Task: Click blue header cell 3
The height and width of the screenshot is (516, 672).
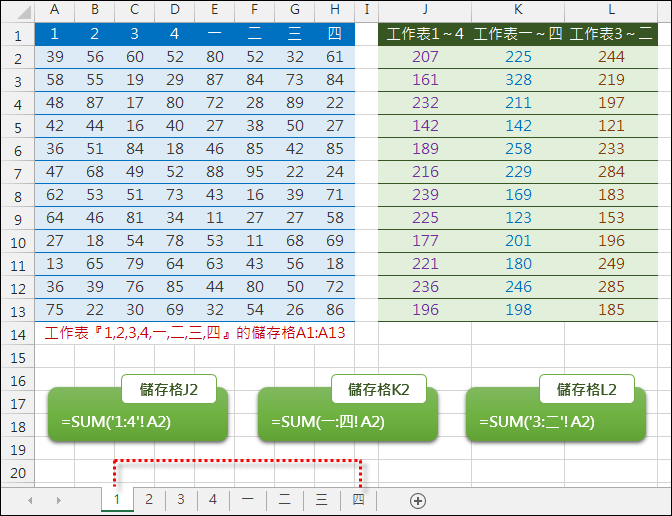Action: click(x=135, y=34)
